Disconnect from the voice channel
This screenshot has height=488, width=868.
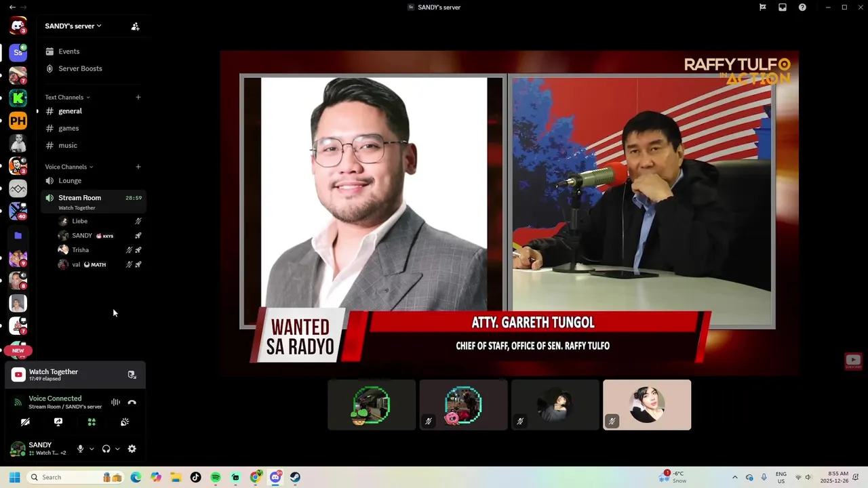pyautogui.click(x=132, y=402)
